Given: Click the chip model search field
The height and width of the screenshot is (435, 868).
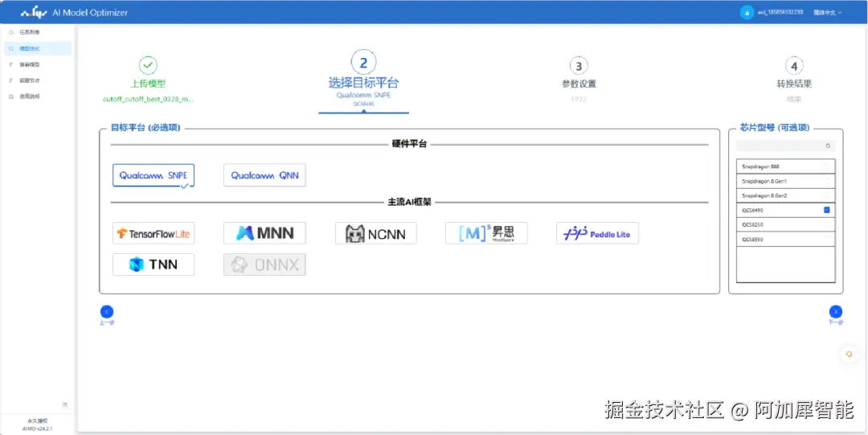Looking at the screenshot, I should click(785, 146).
